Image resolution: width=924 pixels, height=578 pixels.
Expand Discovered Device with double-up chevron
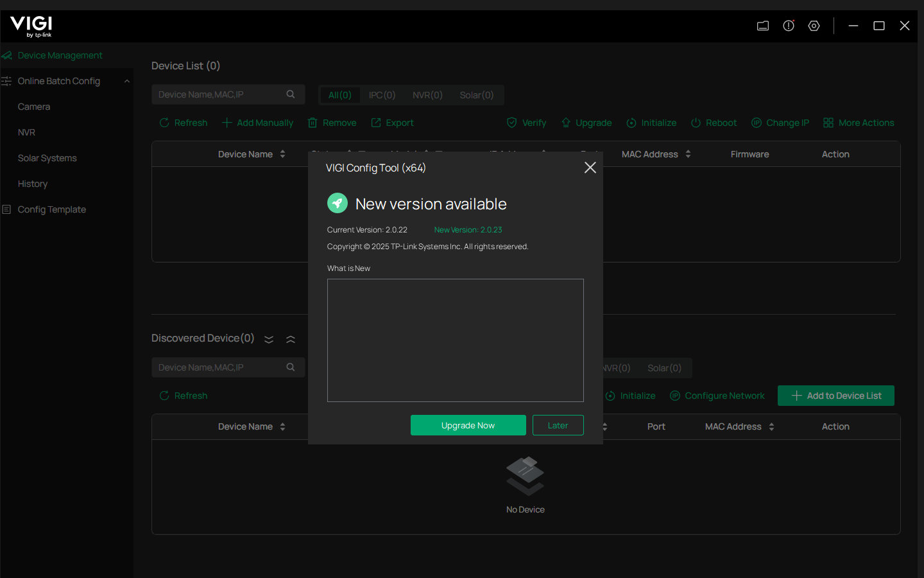coord(291,339)
